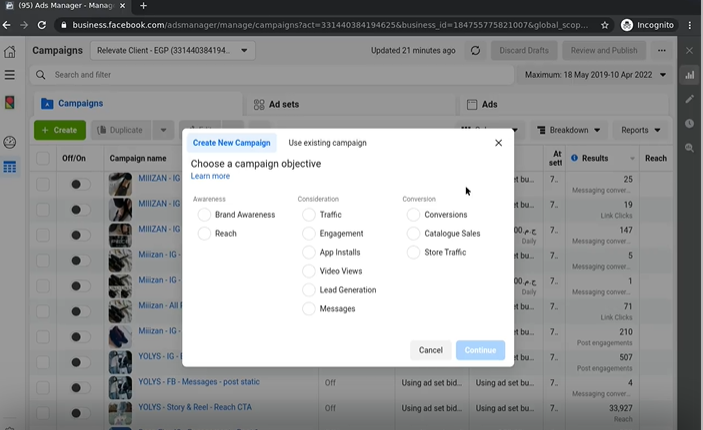Viewport: 703px width, 430px height.
Task: Open the browser three-dot menu
Action: pos(690,25)
